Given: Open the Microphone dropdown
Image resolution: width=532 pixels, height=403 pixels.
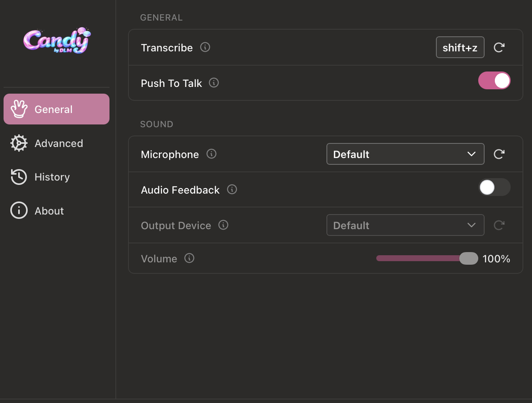Looking at the screenshot, I should (405, 154).
